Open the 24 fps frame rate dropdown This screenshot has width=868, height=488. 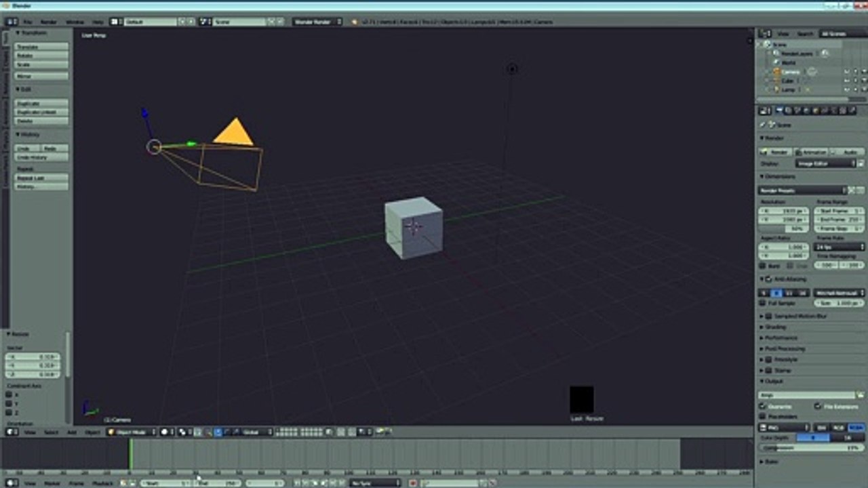tap(840, 247)
